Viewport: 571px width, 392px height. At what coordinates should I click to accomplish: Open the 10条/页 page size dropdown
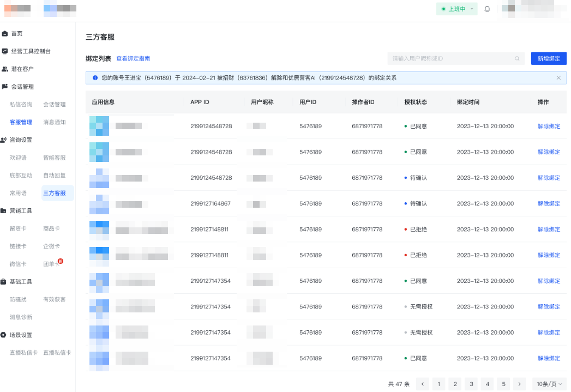[549, 384]
